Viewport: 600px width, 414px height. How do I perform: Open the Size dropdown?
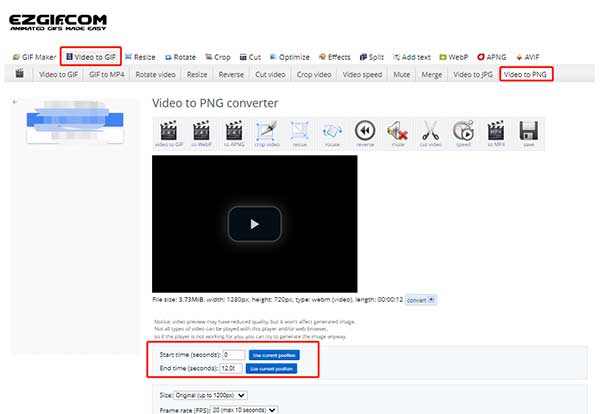click(x=210, y=395)
